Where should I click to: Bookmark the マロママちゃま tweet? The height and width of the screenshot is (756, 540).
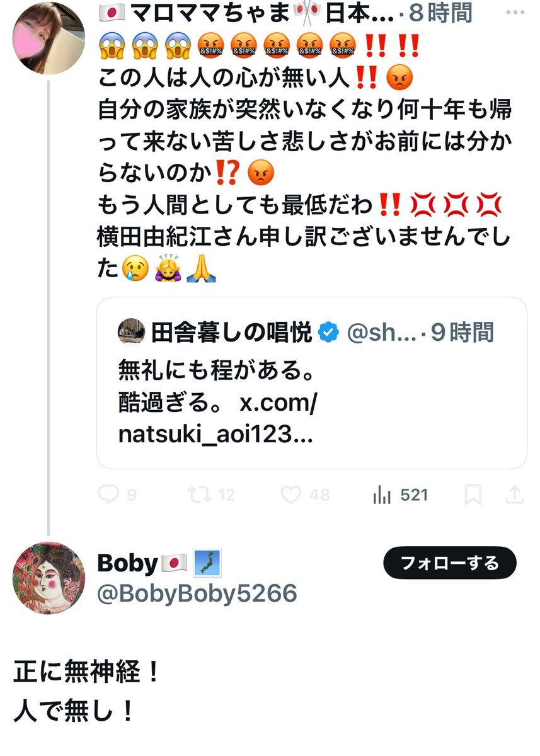pos(473,495)
